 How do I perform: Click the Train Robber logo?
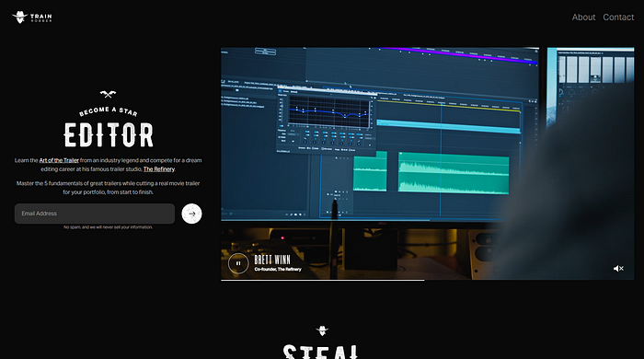(x=32, y=17)
